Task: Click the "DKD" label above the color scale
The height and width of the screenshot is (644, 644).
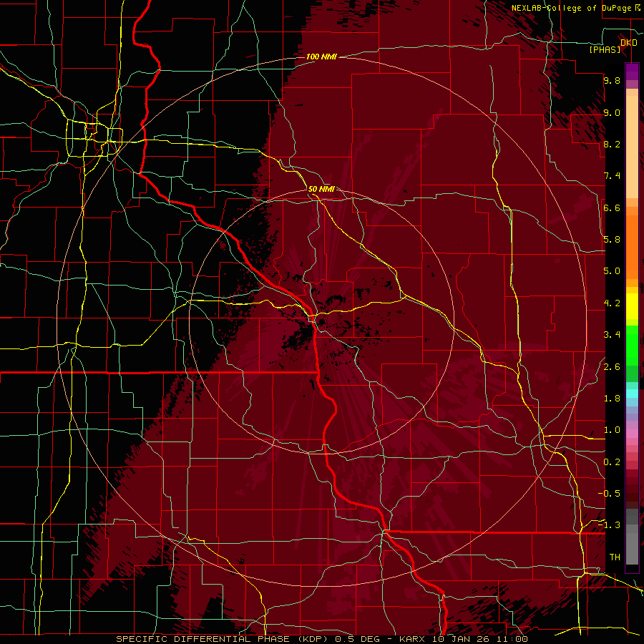Action: [629, 42]
